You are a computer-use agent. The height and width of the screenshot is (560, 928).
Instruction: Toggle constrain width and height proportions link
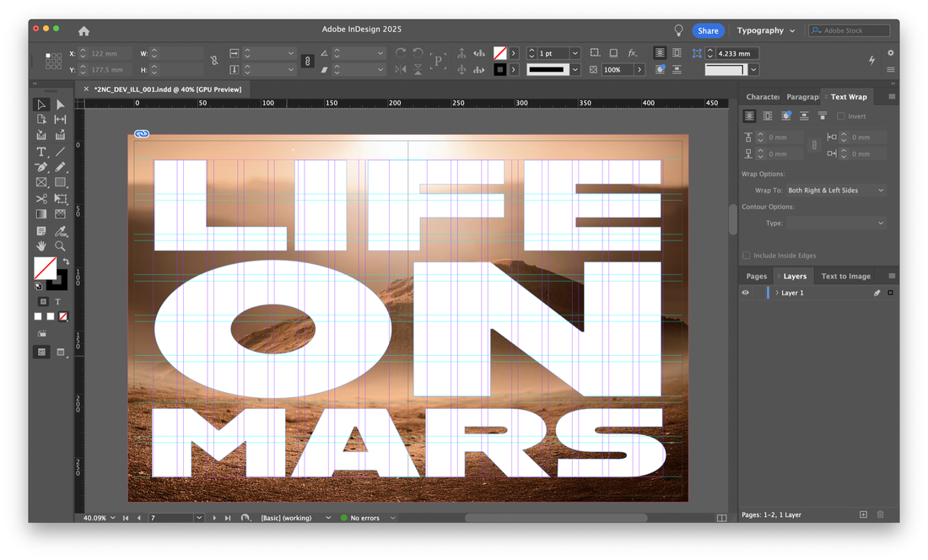(214, 61)
